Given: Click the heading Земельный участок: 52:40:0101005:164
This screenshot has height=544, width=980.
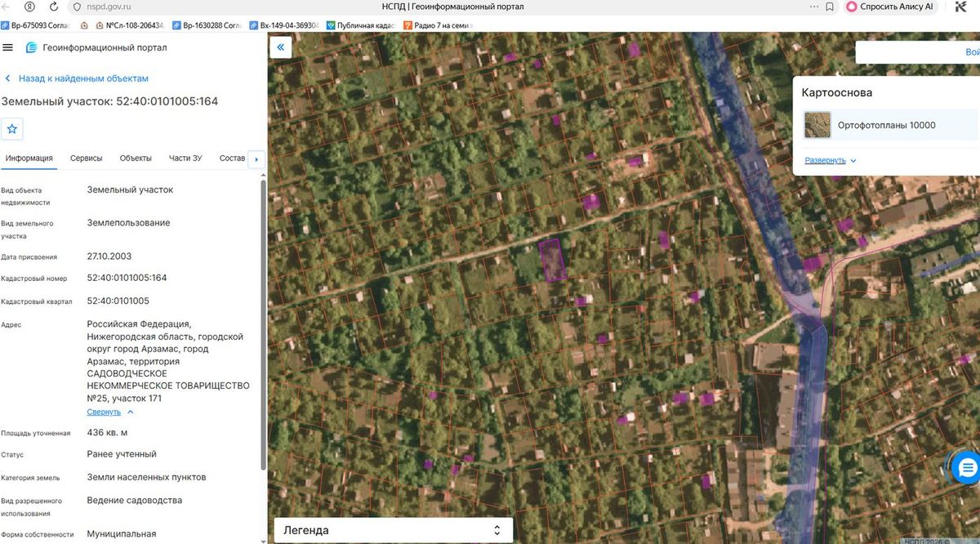Looking at the screenshot, I should click(109, 101).
